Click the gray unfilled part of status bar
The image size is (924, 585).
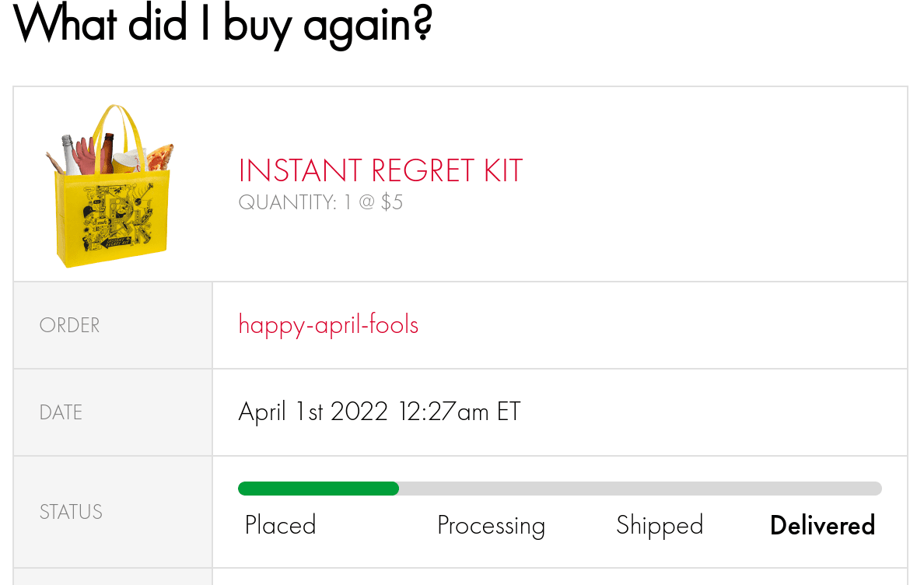click(x=638, y=489)
